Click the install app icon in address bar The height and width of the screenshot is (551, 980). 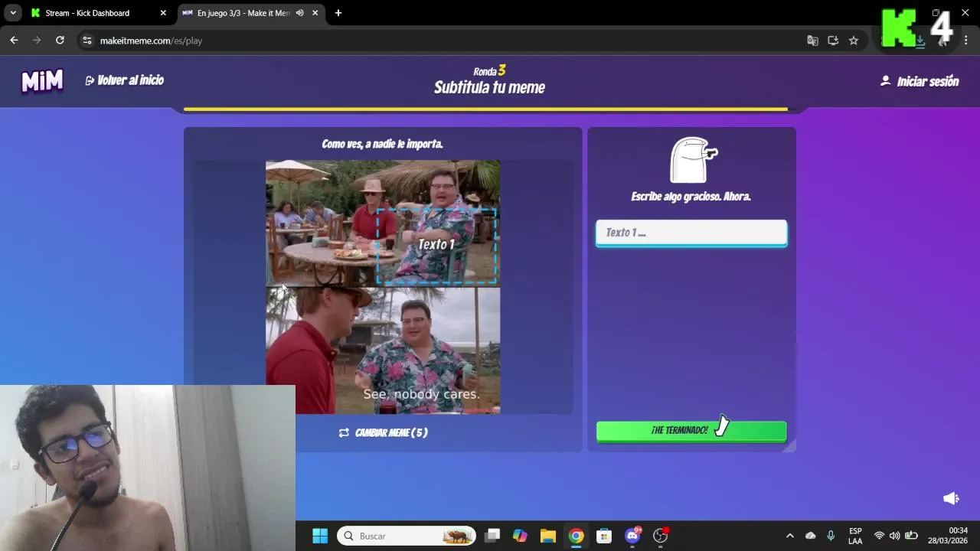[833, 41]
